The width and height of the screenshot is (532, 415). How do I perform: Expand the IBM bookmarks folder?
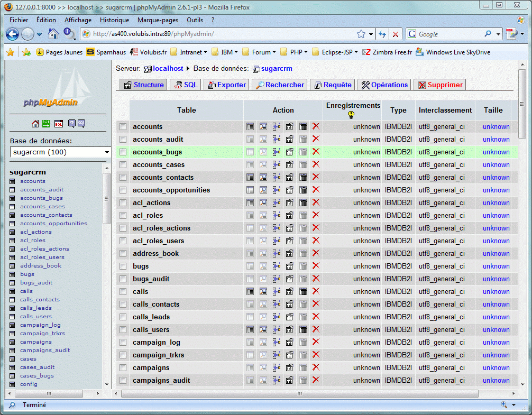click(225, 52)
